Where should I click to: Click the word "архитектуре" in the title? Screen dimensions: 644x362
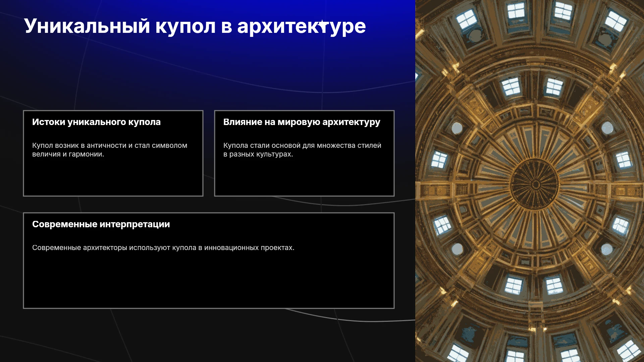(x=302, y=26)
